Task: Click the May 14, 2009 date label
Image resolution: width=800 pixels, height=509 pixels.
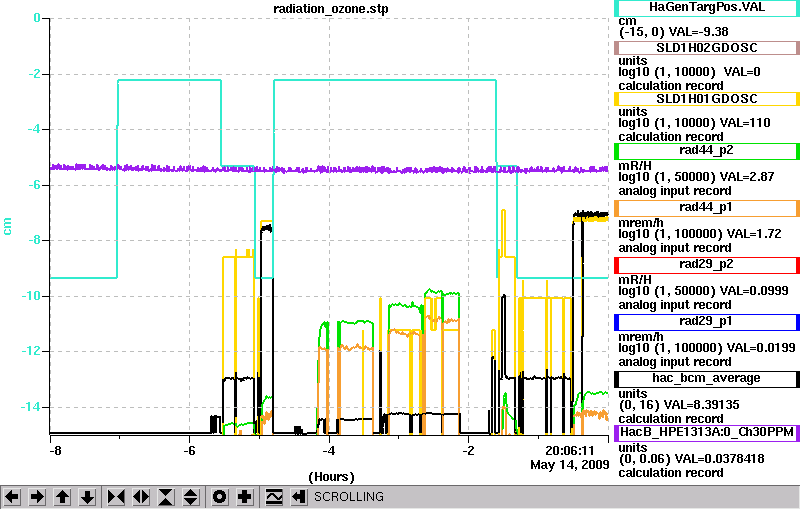Action: click(x=570, y=465)
